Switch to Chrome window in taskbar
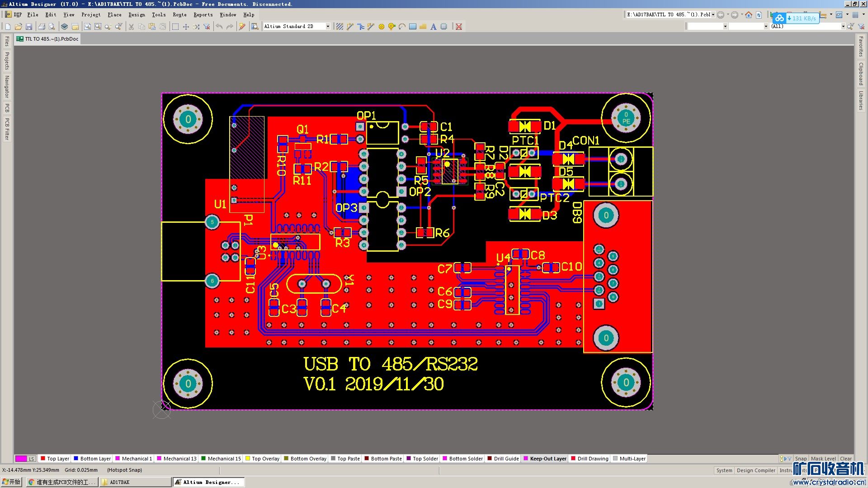The image size is (868, 488). pyautogui.click(x=62, y=482)
